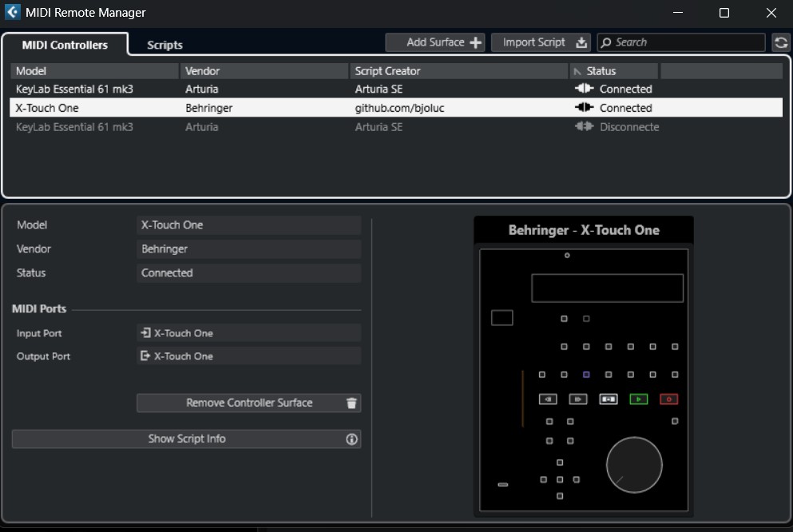This screenshot has width=793, height=532.
Task: Click the Behringer Vendor value field
Action: pyautogui.click(x=249, y=248)
